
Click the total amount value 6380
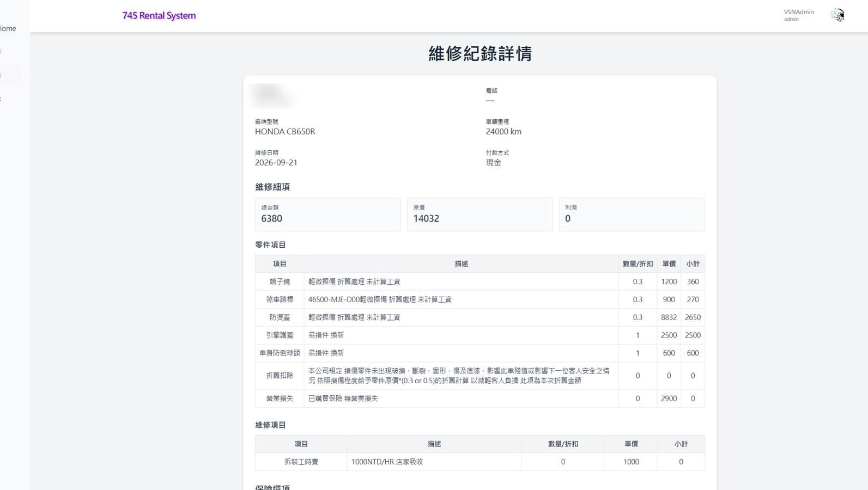click(x=271, y=218)
